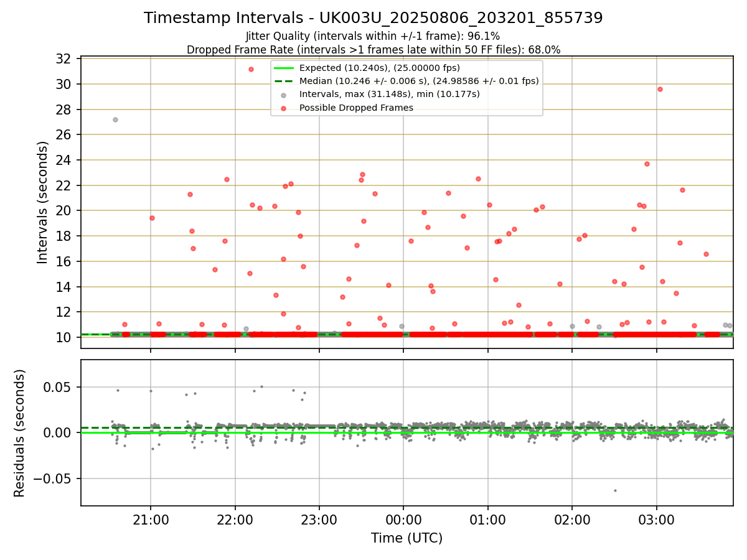747x560 pixels.
Task: Click the 'Residuals (seconds)' y-axis label
Action: coord(20,433)
